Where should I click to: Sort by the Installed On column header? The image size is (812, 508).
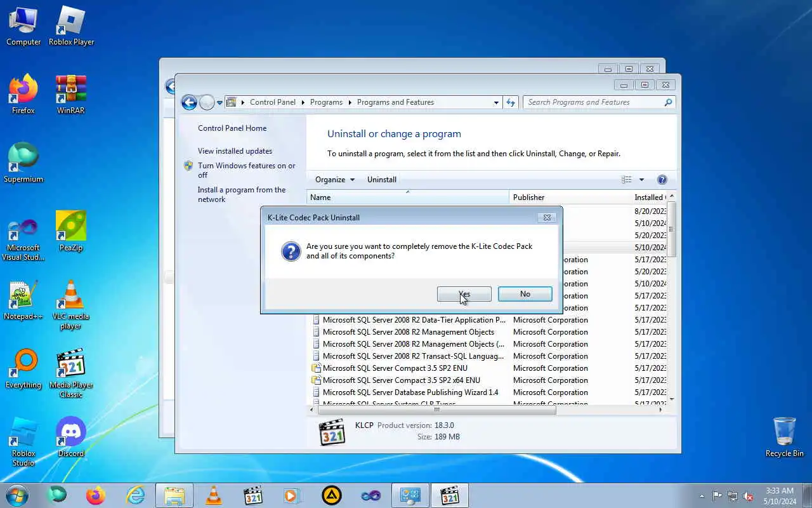(649, 197)
